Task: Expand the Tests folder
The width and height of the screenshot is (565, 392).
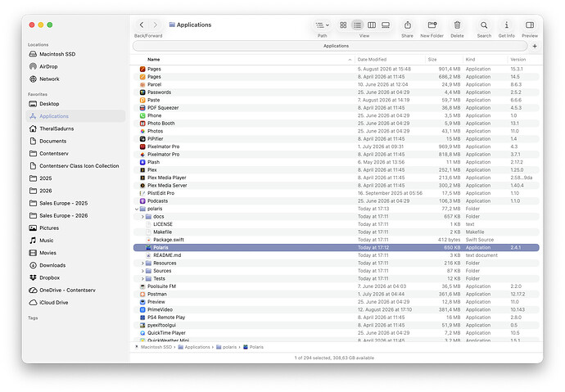Action: tap(142, 278)
